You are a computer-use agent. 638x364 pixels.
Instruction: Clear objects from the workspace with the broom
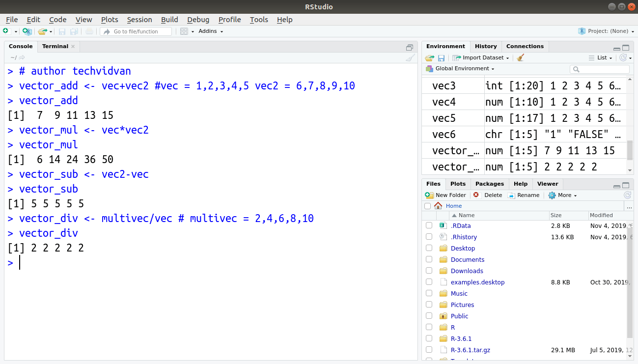(520, 57)
